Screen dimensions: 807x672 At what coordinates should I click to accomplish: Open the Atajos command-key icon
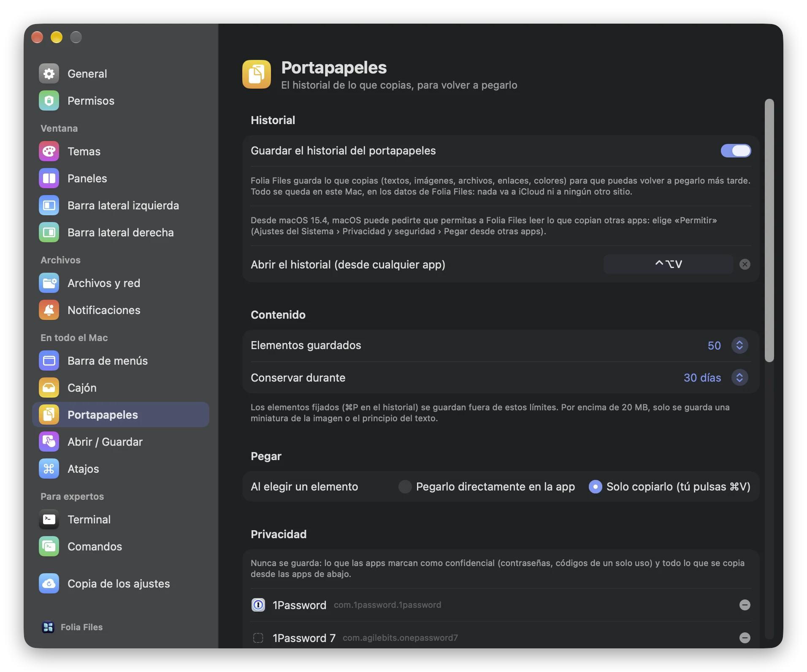pyautogui.click(x=49, y=469)
